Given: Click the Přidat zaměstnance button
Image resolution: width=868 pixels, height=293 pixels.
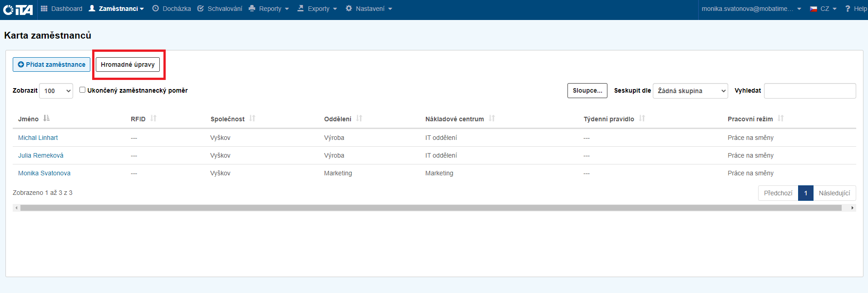Looking at the screenshot, I should [x=51, y=65].
